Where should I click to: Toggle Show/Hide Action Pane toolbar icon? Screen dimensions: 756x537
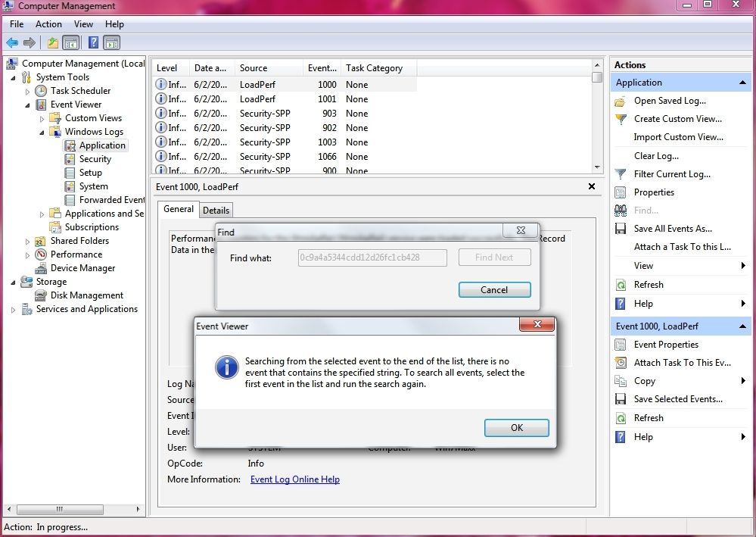click(111, 43)
